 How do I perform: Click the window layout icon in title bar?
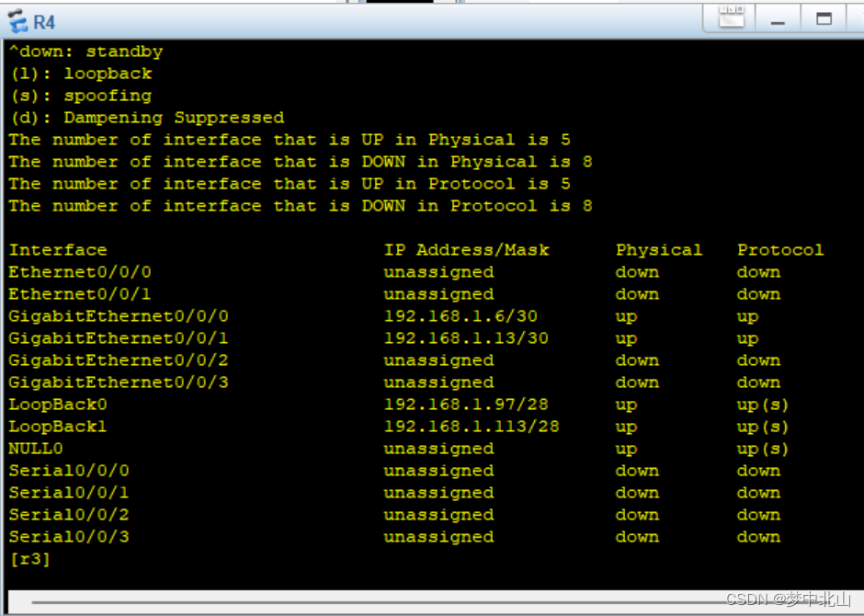pos(732,17)
